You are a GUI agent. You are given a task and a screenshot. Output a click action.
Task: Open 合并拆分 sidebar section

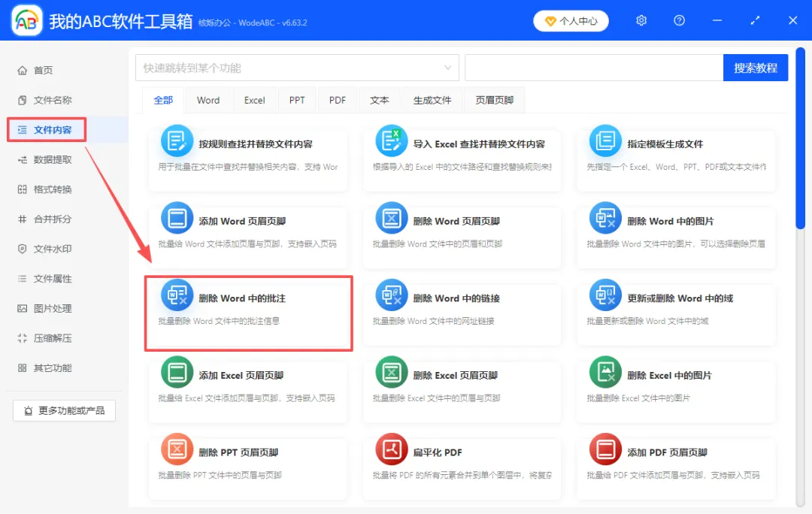[45, 219]
